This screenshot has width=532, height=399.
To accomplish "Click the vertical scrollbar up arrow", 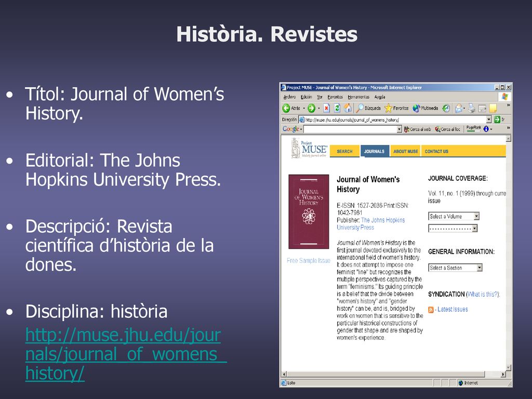I will coord(508,138).
